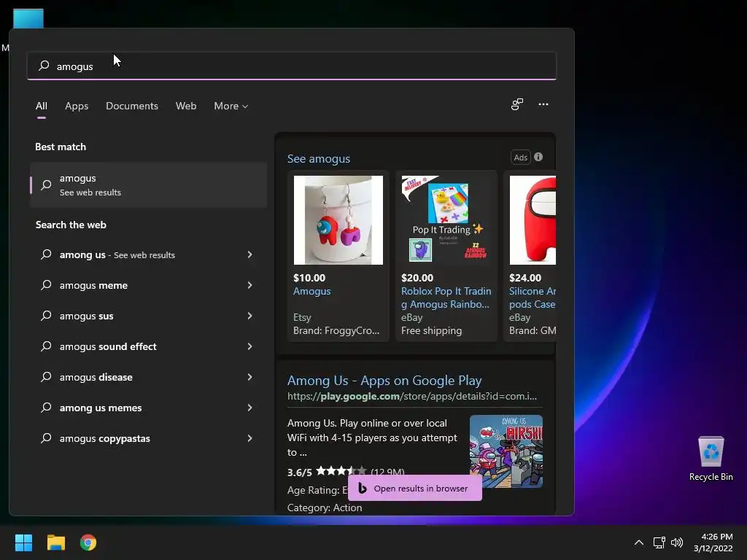Click the Category: Action text
747x560 pixels.
click(325, 507)
